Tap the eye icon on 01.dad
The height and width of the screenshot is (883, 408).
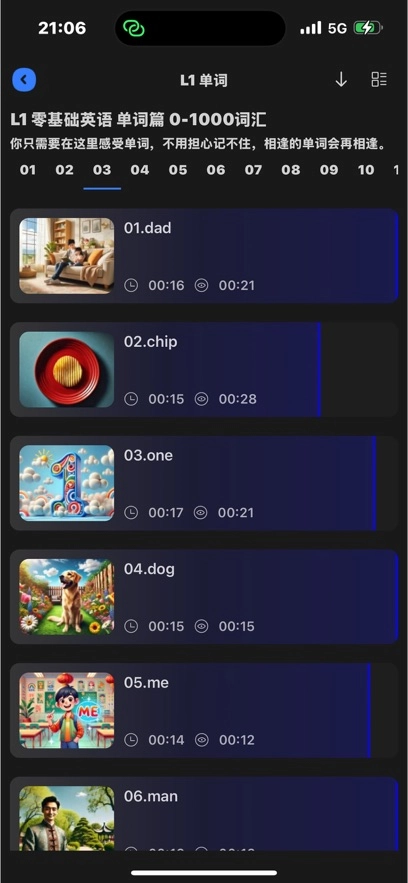201,286
